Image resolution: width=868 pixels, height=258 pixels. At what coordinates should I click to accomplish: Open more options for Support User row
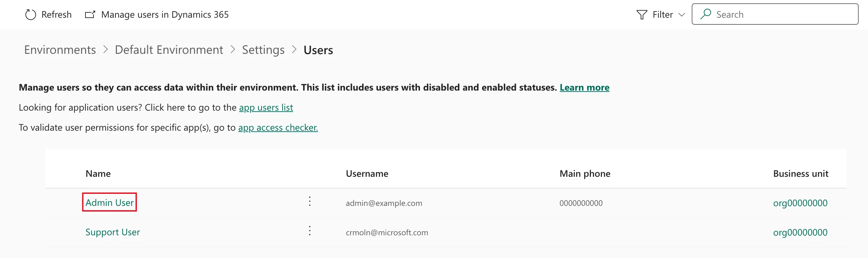pyautogui.click(x=310, y=231)
